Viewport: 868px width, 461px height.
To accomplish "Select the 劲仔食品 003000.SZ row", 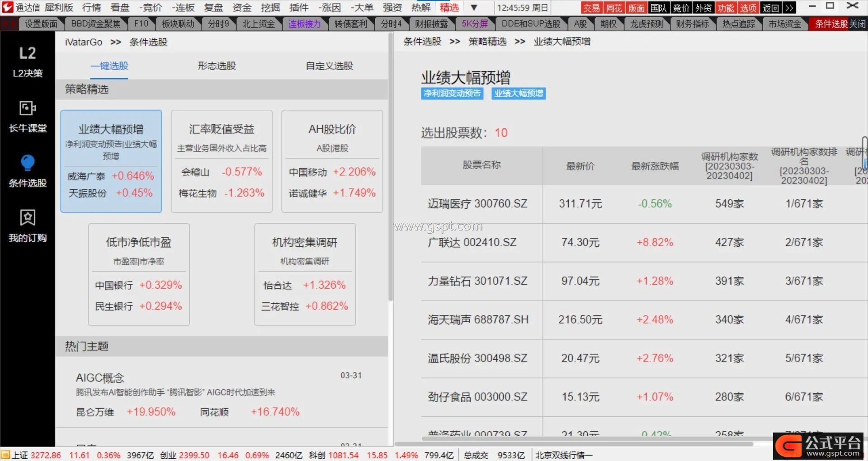I will [x=644, y=397].
